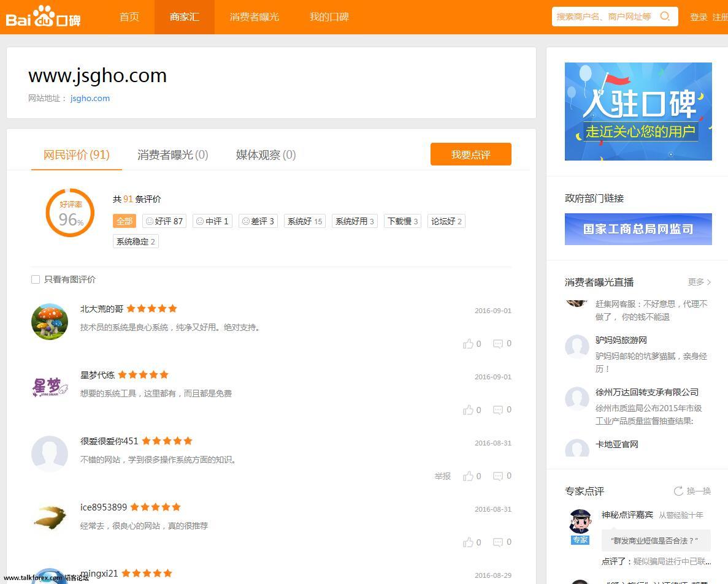Click the 入驻口碑 banner image
The image size is (728, 584).
pyautogui.click(x=638, y=112)
